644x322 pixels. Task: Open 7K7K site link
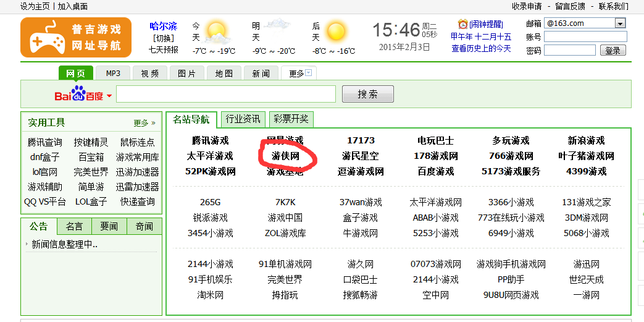pyautogui.click(x=285, y=202)
